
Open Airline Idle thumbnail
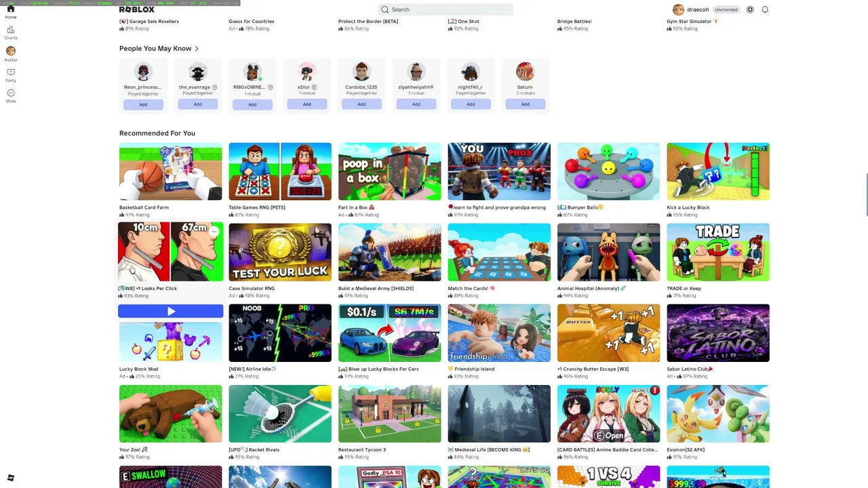pos(280,333)
